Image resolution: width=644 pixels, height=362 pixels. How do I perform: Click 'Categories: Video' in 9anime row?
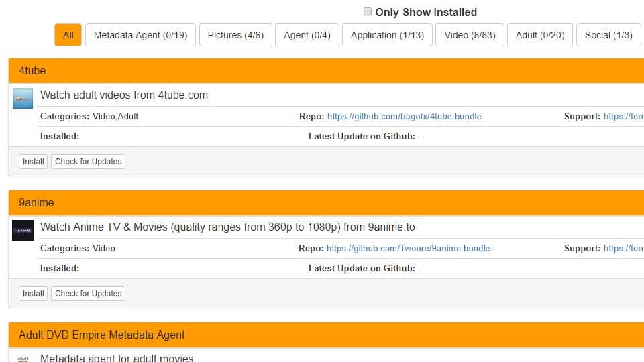click(x=78, y=248)
